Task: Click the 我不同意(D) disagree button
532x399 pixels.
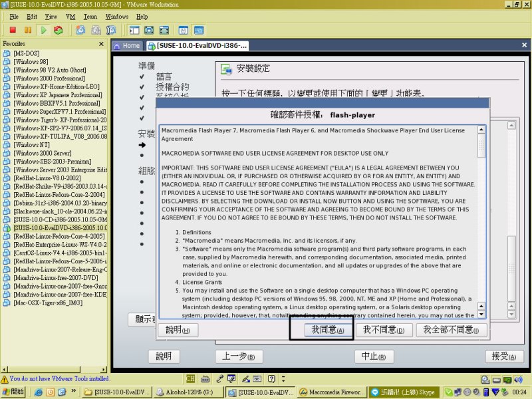Action: (384, 330)
